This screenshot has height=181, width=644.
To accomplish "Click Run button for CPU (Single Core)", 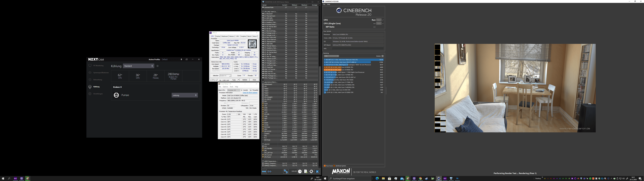I will coord(379,24).
